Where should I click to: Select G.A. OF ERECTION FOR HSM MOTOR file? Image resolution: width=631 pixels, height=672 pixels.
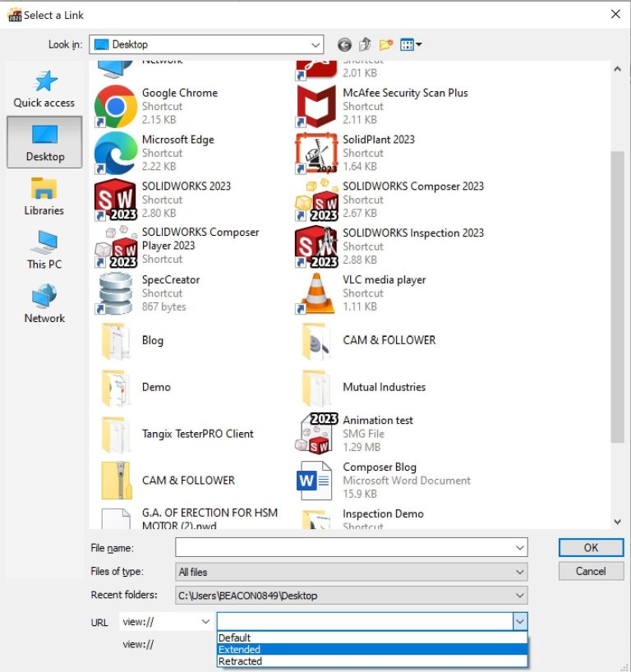[190, 519]
